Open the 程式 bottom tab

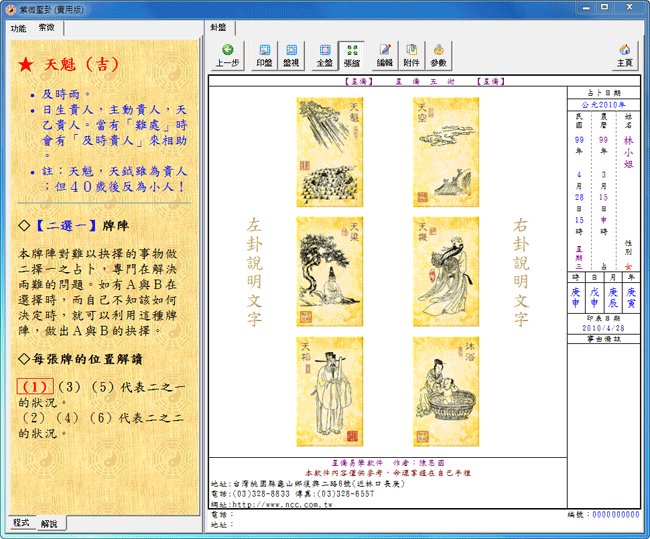click(21, 522)
